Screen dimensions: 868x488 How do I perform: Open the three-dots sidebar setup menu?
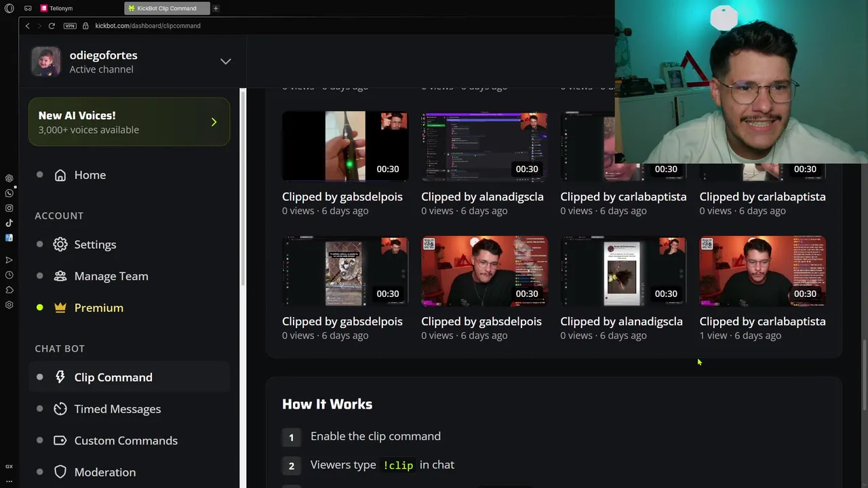click(x=9, y=480)
